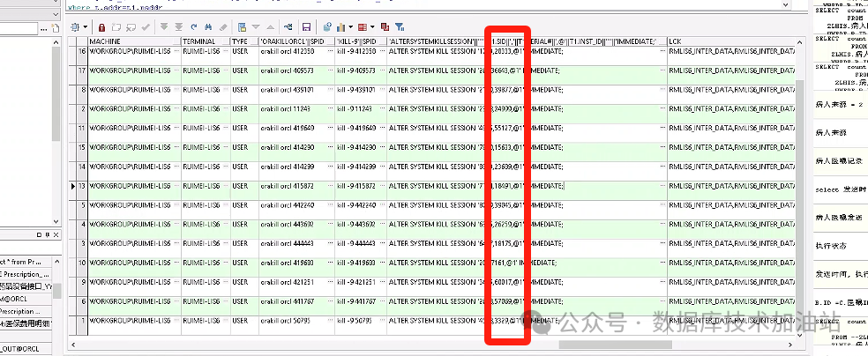This screenshot has width=868, height=356.
Task: Click the bar chart icon
Action: coord(341,26)
